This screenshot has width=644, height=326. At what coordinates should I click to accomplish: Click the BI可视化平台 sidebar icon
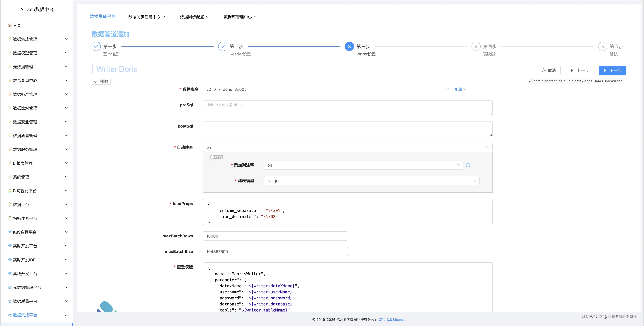[x=9, y=191]
